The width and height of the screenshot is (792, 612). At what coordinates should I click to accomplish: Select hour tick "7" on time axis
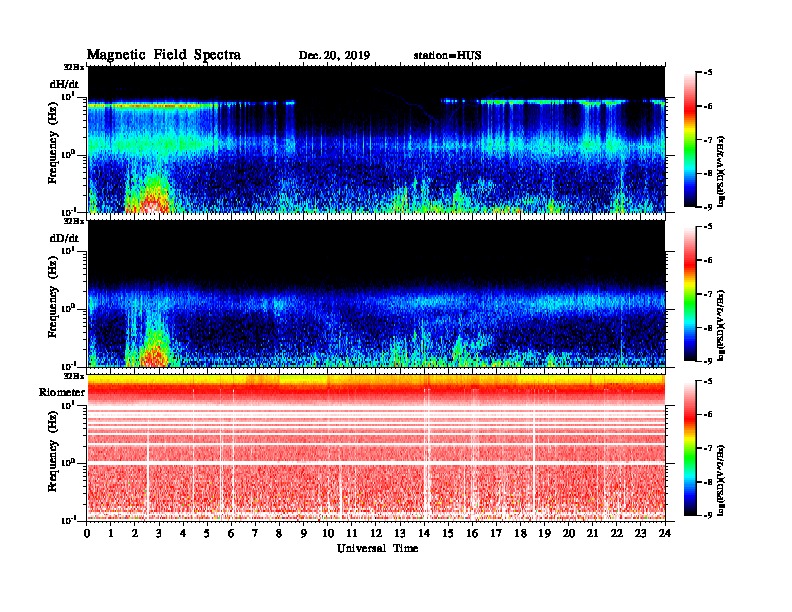click(x=256, y=533)
